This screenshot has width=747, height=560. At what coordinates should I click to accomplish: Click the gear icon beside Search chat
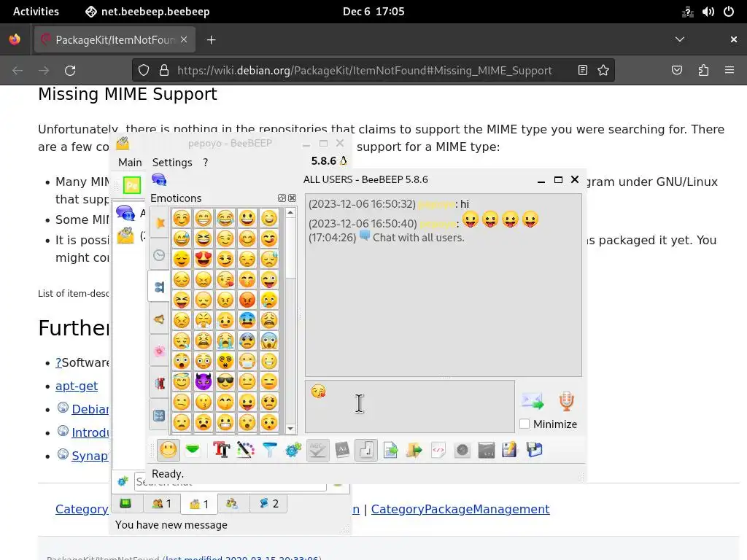pos(123,481)
